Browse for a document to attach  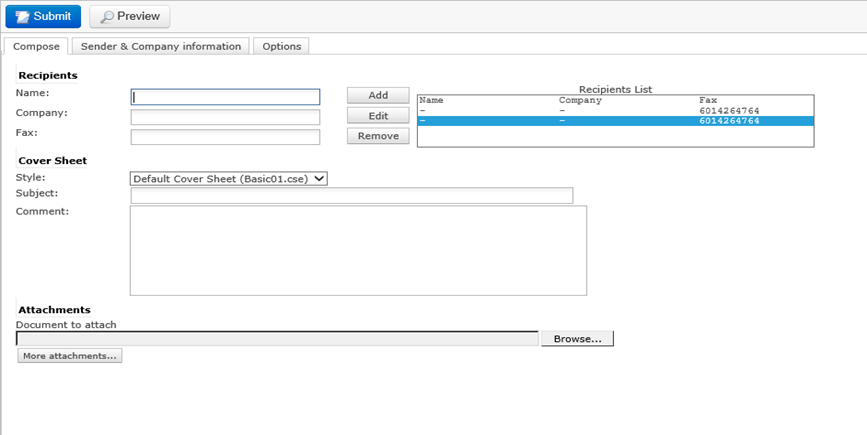pyautogui.click(x=577, y=339)
